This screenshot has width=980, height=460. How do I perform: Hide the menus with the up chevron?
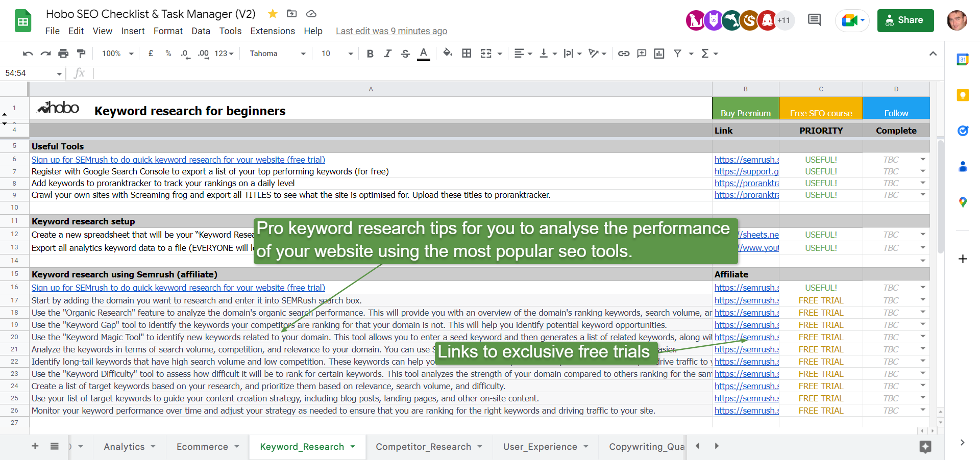(x=933, y=54)
